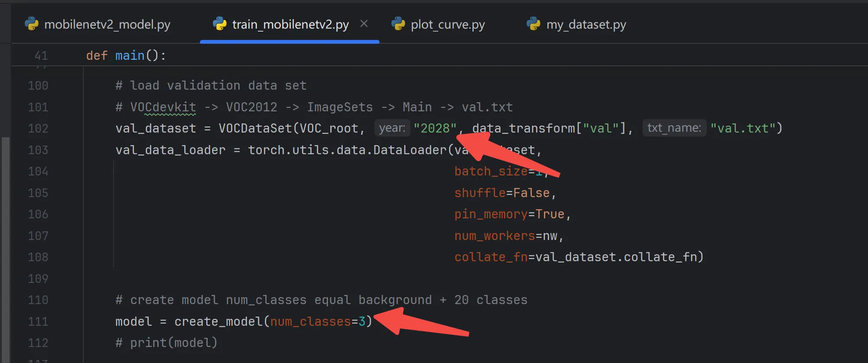Place cursor in string "val.txt"
The height and width of the screenshot is (363, 868).
click(x=743, y=128)
